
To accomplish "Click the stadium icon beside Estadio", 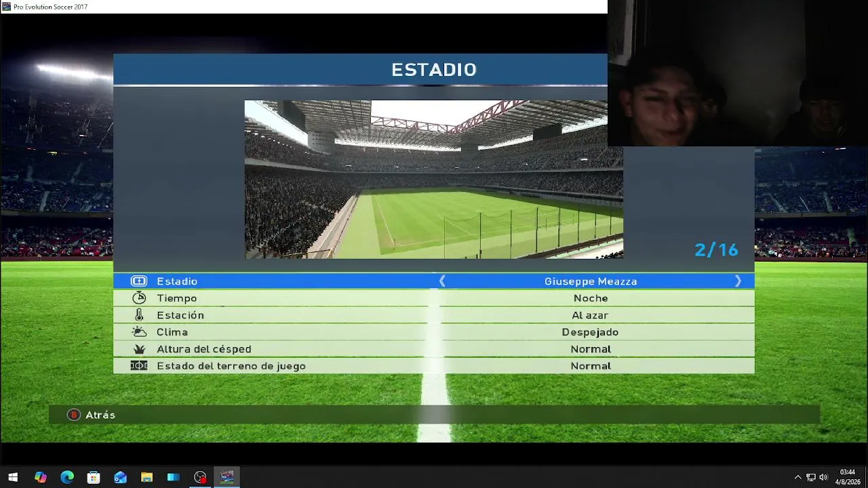I will coord(138,281).
